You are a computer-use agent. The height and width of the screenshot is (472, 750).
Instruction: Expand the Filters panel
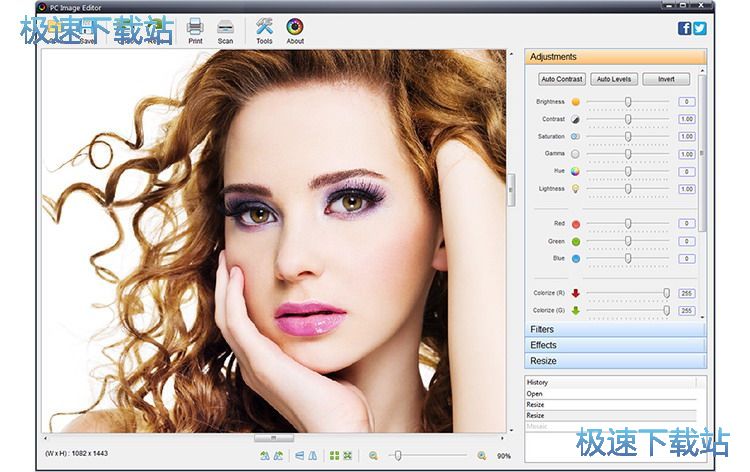[615, 329]
